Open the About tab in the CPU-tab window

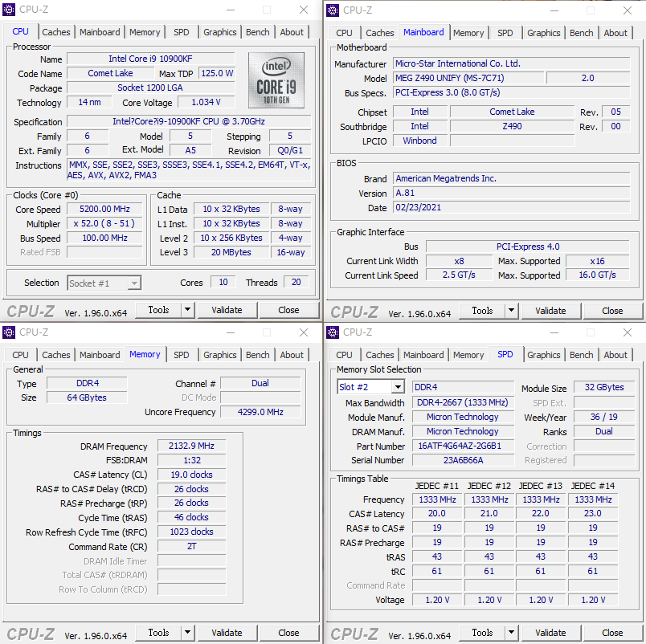pyautogui.click(x=292, y=32)
